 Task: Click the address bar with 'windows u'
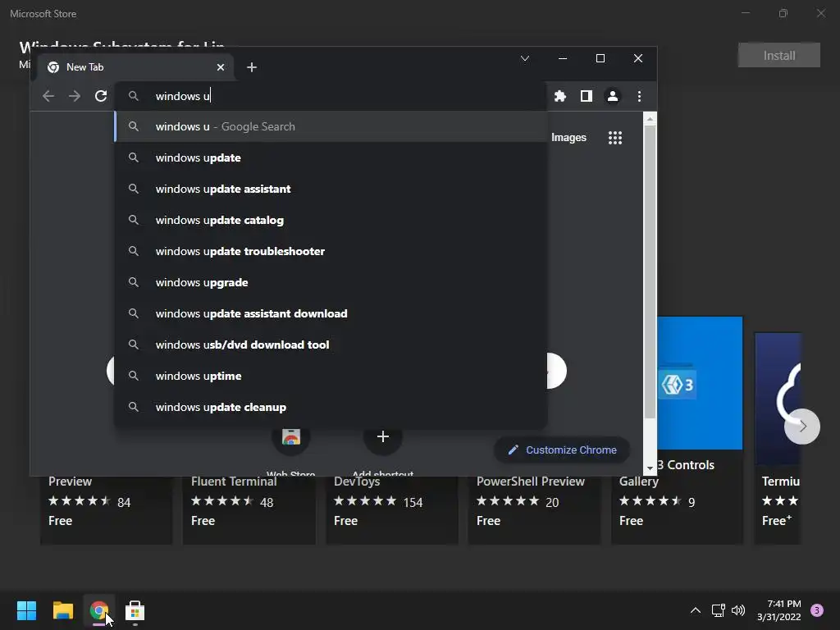coord(332,96)
